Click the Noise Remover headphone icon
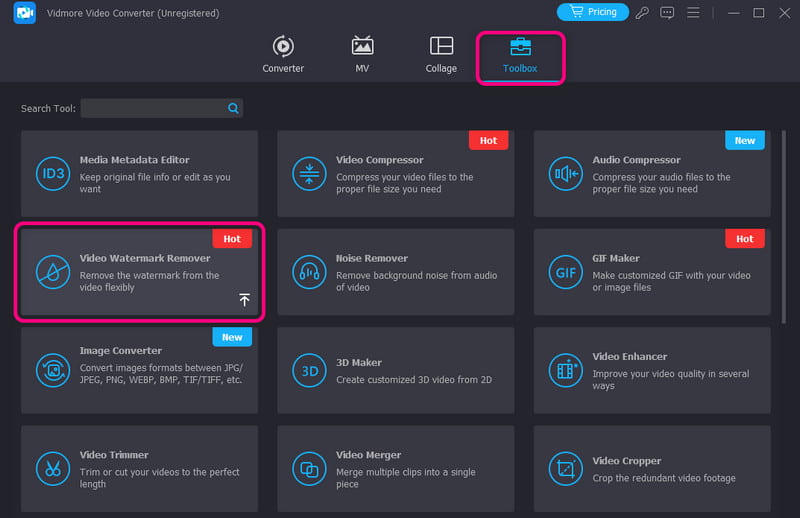Screen dimensions: 800x518 (x=308, y=271)
